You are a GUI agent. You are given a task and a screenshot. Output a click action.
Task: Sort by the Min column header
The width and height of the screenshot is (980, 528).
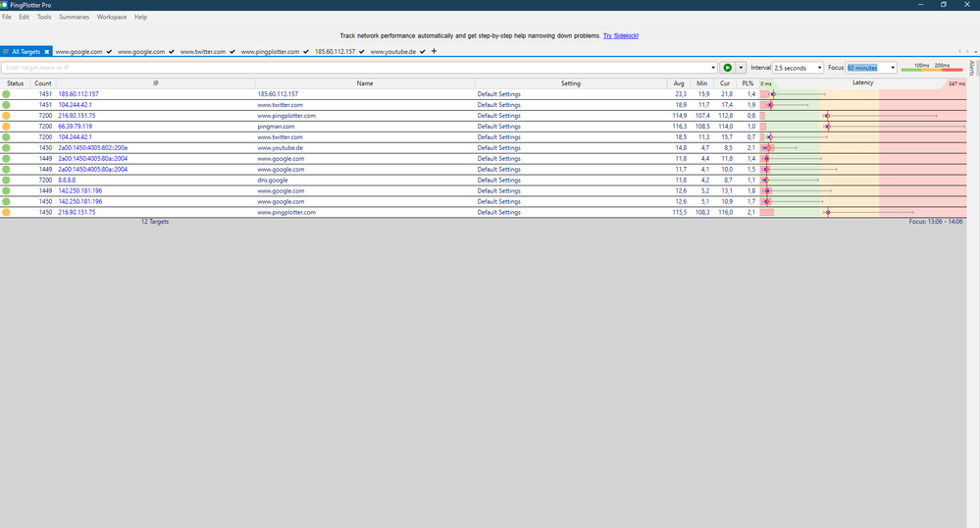701,83
